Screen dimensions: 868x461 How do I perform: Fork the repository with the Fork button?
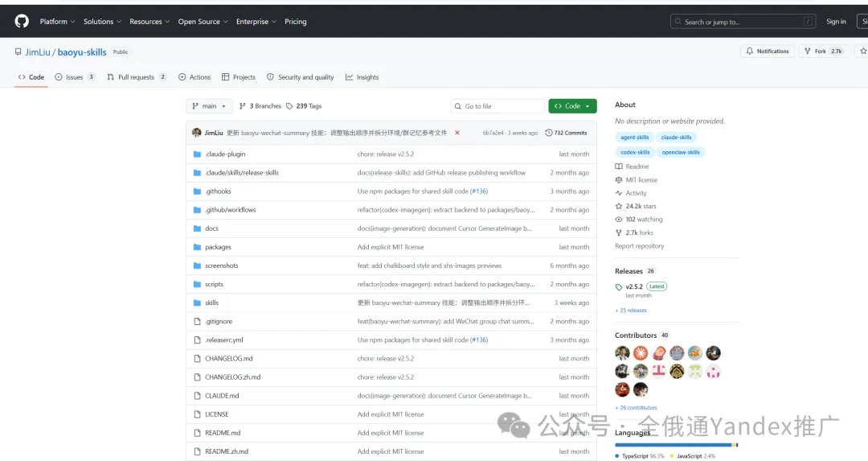[823, 51]
